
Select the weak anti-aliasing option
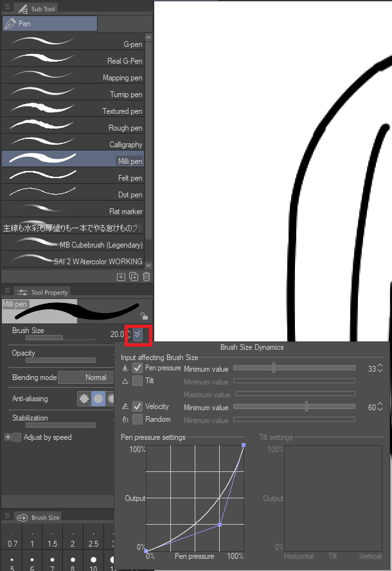(98, 399)
